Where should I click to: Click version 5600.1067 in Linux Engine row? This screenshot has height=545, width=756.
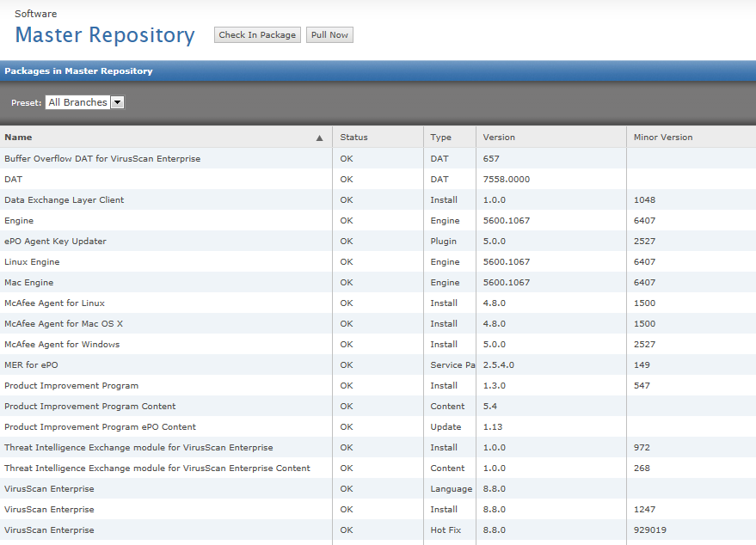click(507, 262)
